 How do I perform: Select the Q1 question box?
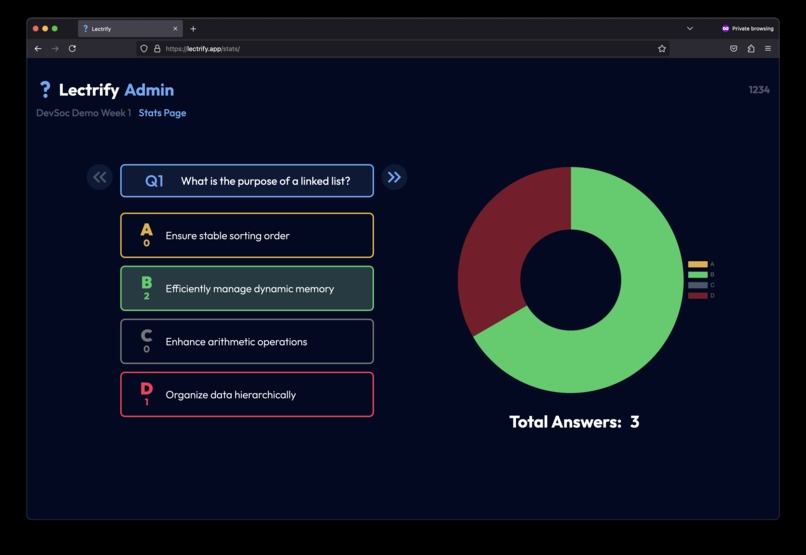pos(247,181)
